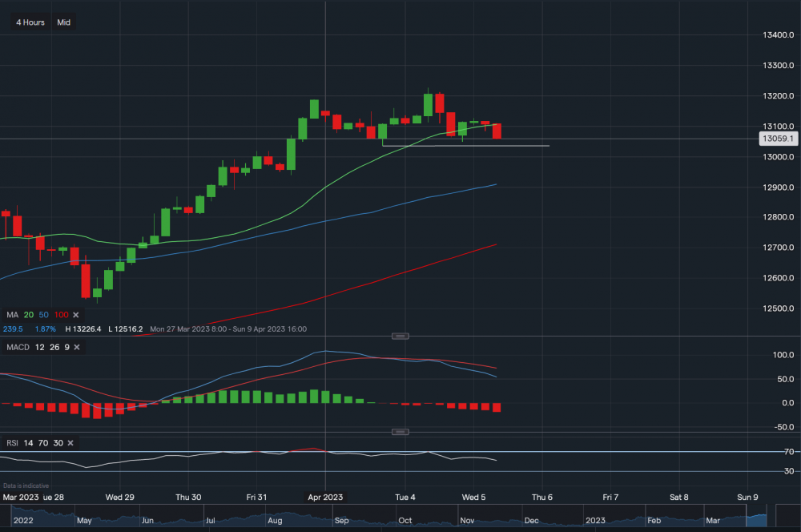Click the grip handle above the MACD pane

(400, 336)
